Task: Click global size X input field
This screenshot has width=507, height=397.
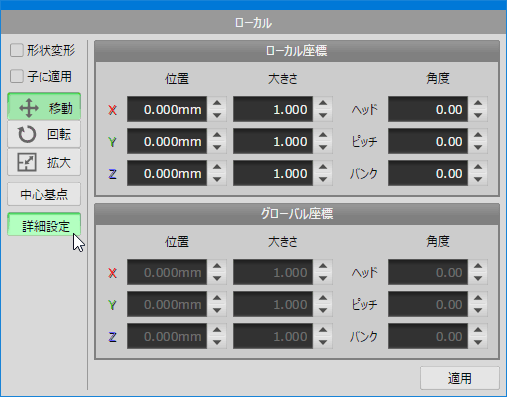Action: [x=273, y=272]
